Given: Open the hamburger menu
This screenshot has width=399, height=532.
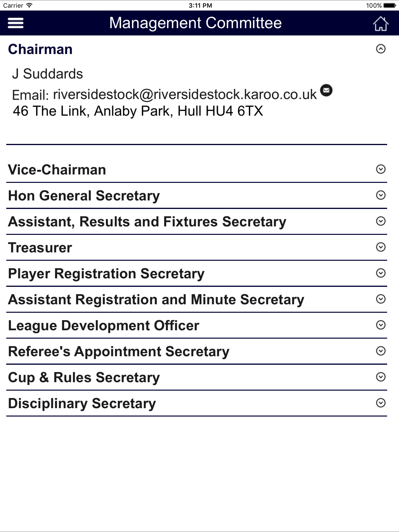Looking at the screenshot, I should tap(16, 23).
